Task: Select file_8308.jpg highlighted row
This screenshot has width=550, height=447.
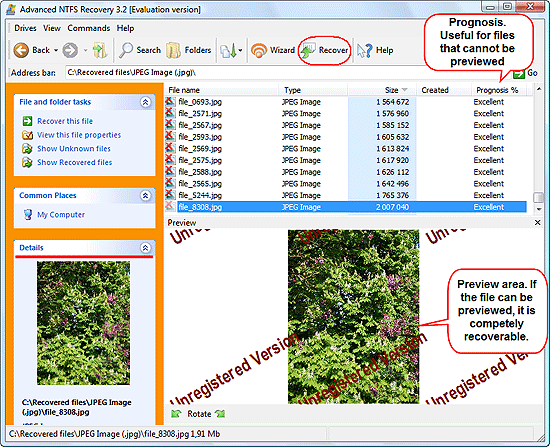Action: [352, 207]
